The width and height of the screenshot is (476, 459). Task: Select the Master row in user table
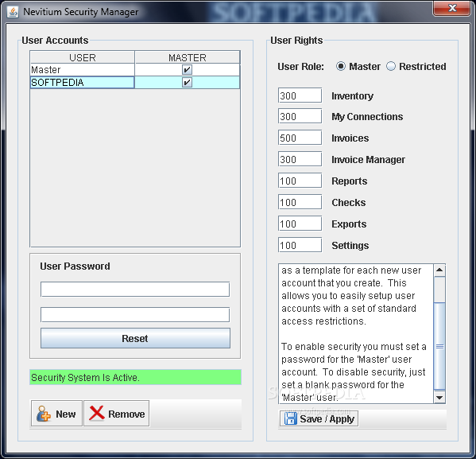135,70
